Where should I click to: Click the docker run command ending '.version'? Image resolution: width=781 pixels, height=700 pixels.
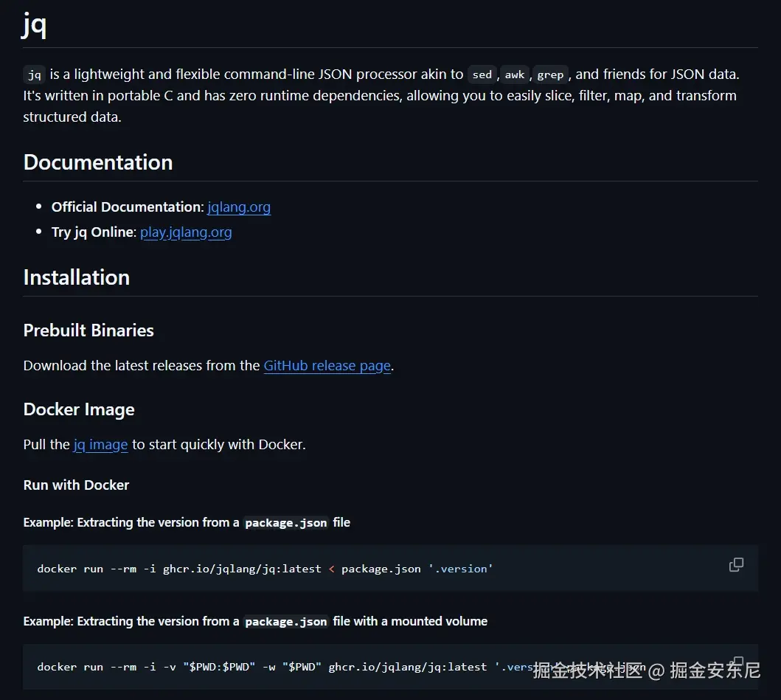(265, 569)
